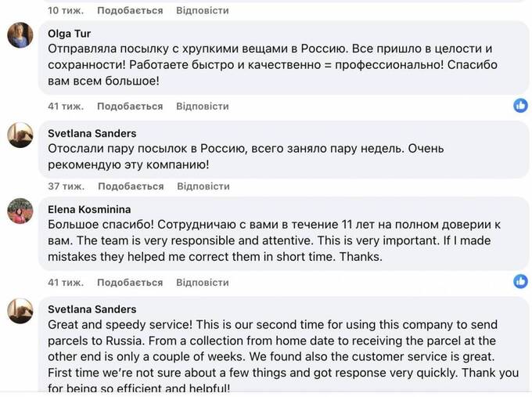The height and width of the screenshot is (397, 532).
Task: Like Svetlana Sanders' Russian comment via Подобається
Action: click(131, 186)
